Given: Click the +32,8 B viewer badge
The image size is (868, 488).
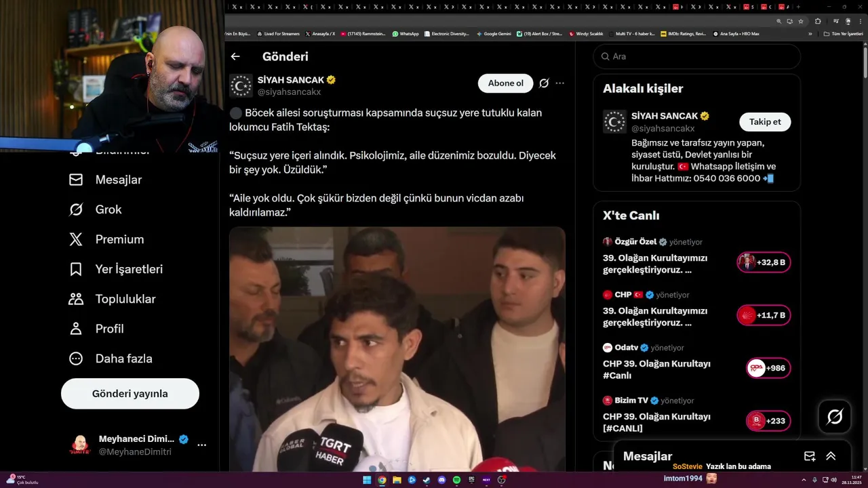Looking at the screenshot, I should (x=764, y=262).
